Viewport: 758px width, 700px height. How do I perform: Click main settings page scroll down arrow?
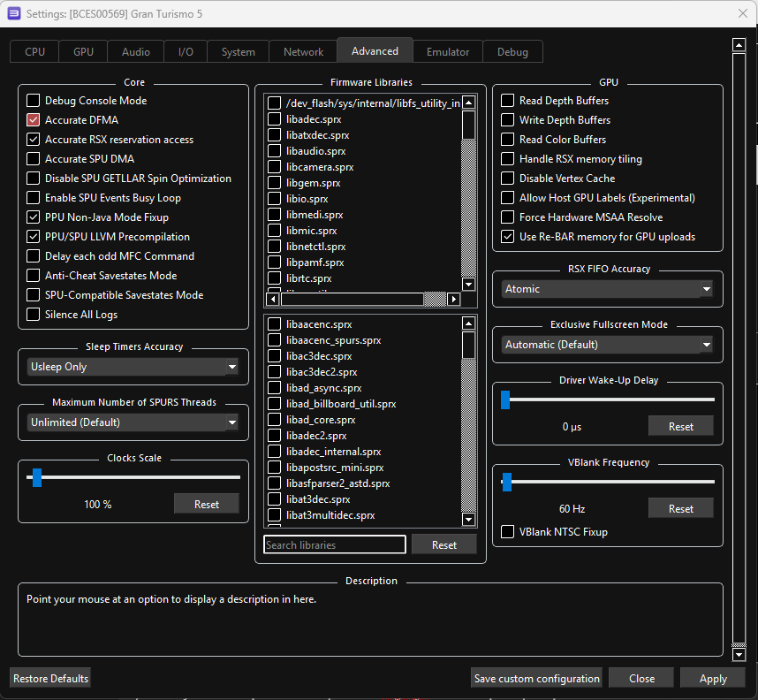[739, 655]
